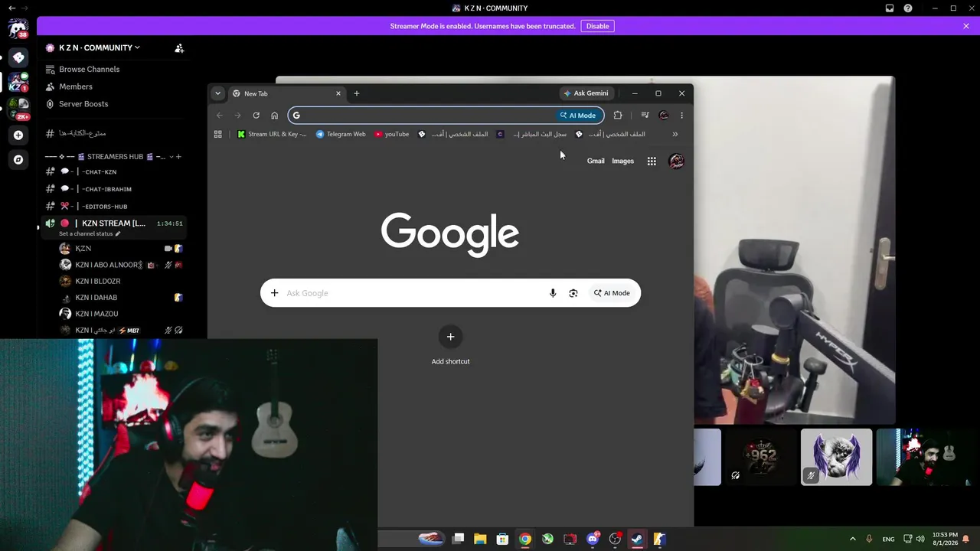Open Chrome media controls icon
Image resolution: width=980 pixels, height=551 pixels.
645,116
